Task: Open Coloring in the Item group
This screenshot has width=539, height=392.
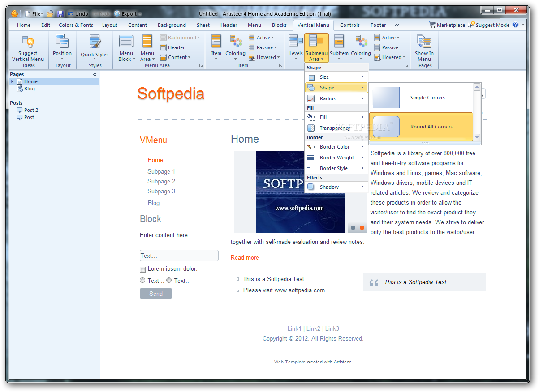Action: 236,48
